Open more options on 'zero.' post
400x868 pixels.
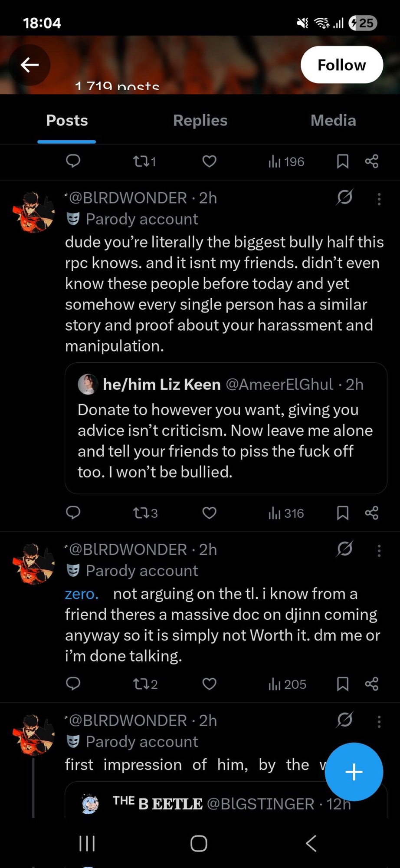pos(379,550)
